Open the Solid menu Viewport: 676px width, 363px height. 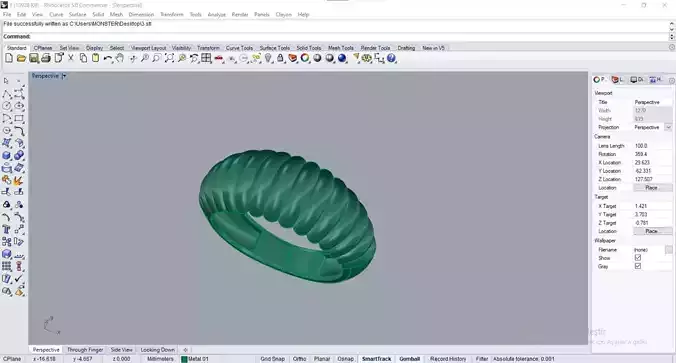point(98,14)
